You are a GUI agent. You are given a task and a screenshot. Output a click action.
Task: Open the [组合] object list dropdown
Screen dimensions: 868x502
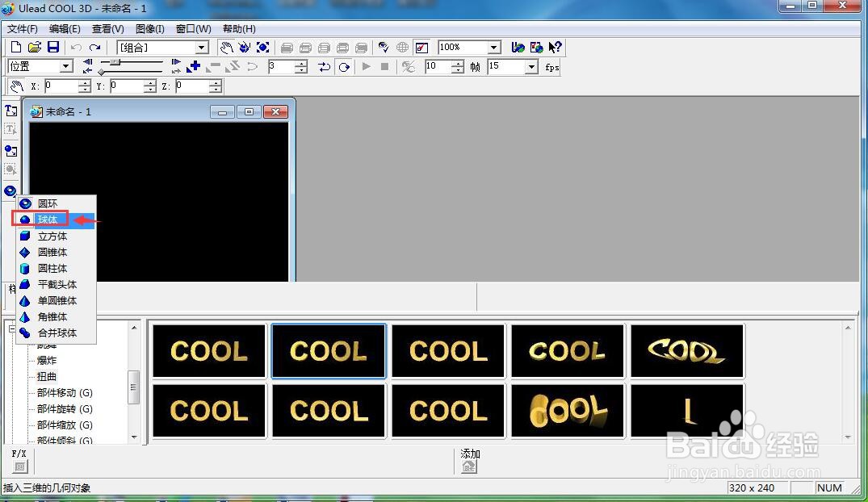click(202, 48)
